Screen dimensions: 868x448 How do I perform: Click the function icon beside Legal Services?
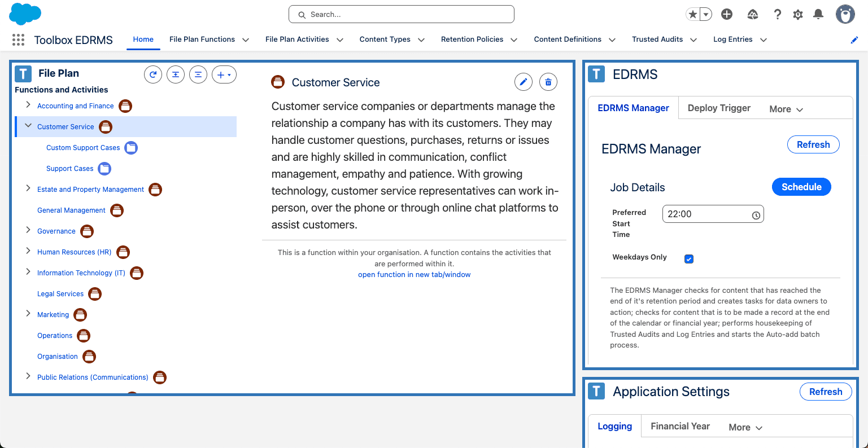pyautogui.click(x=95, y=294)
